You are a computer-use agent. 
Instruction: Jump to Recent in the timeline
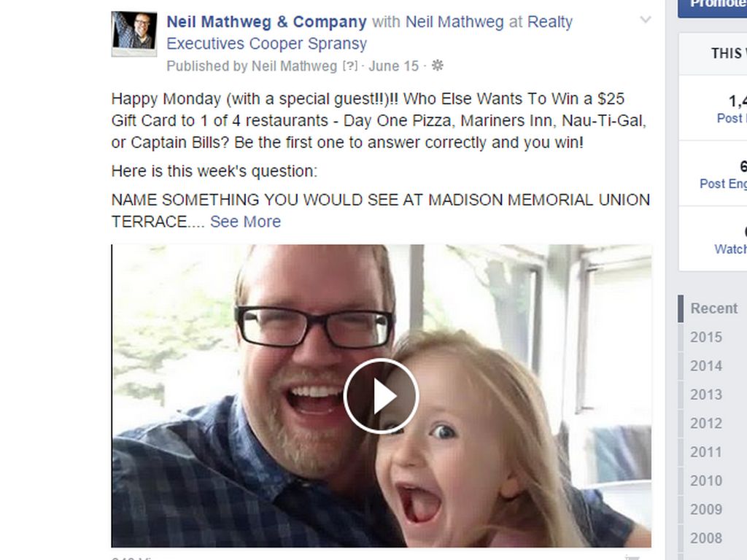[x=713, y=308]
